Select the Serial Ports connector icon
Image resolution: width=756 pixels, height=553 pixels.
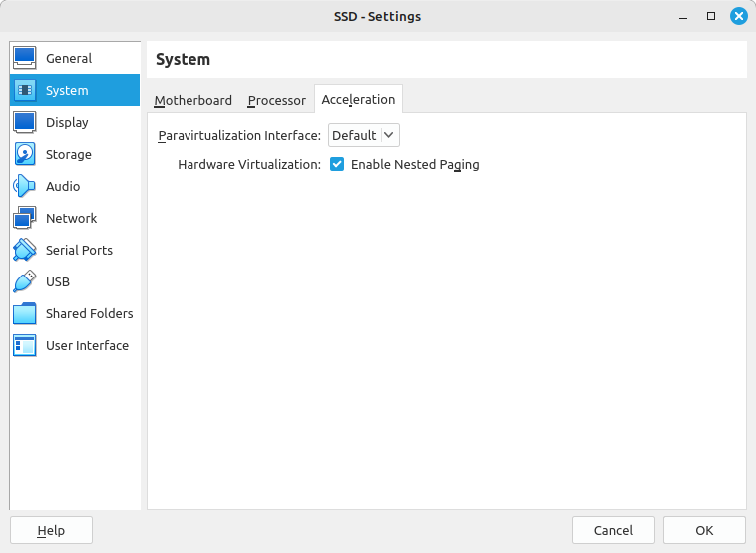[25, 250]
